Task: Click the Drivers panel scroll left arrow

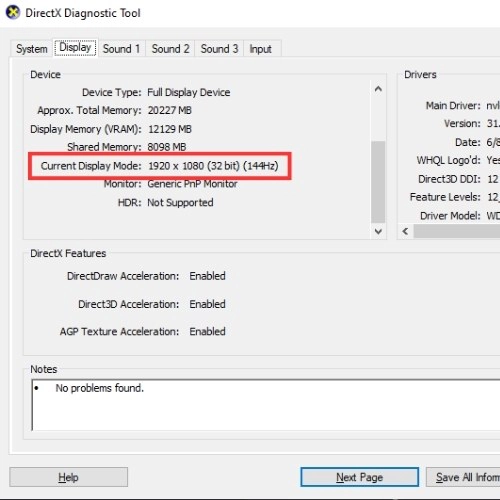Action: coord(405,231)
